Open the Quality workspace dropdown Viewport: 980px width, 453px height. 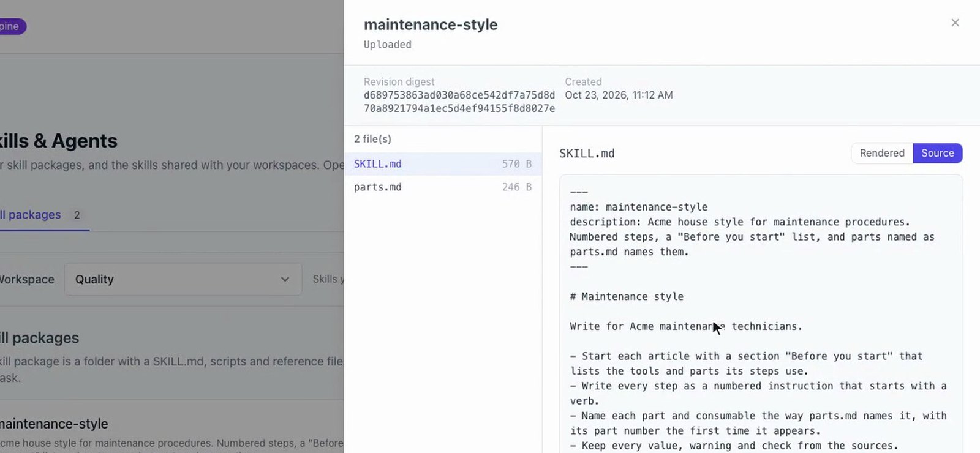(183, 279)
